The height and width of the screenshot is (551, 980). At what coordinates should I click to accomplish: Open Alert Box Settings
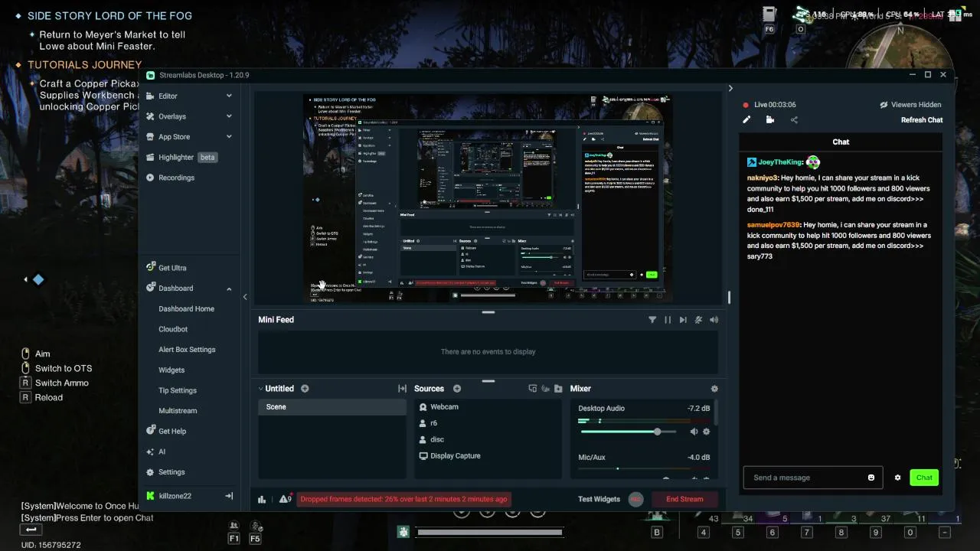coord(187,350)
